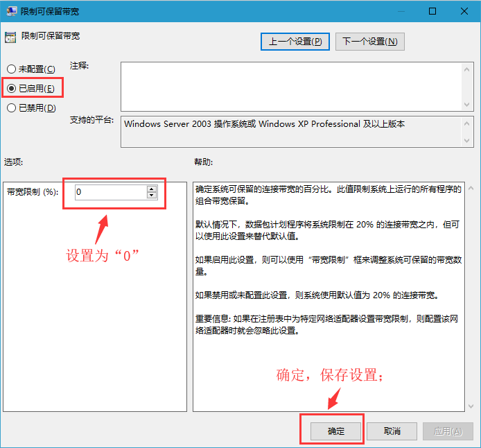
Task: Click the 取消 button
Action: (392, 431)
